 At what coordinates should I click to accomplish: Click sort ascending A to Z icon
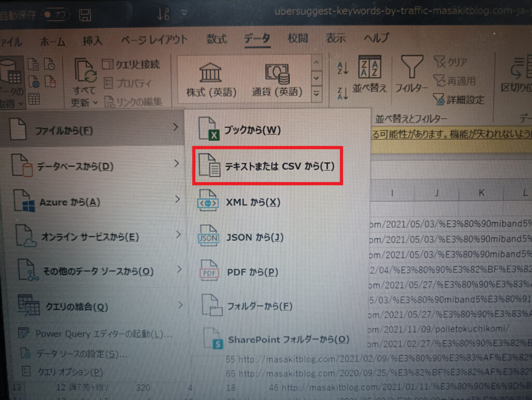pyautogui.click(x=343, y=68)
